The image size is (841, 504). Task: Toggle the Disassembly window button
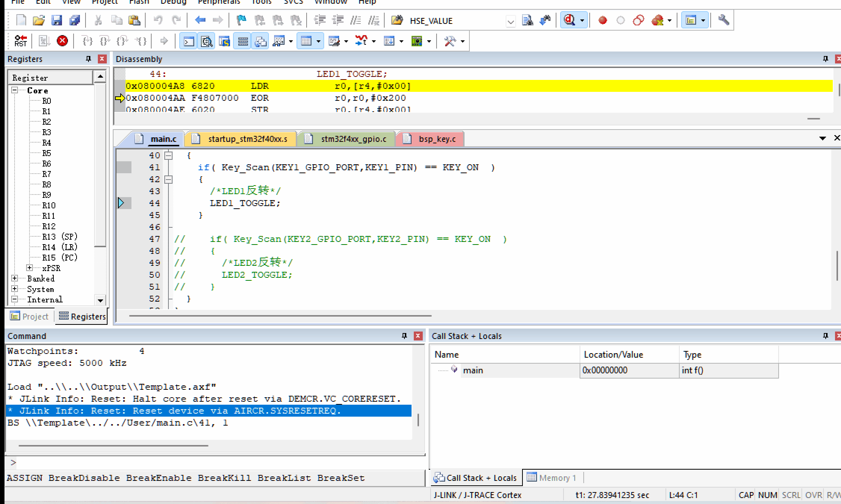(207, 41)
